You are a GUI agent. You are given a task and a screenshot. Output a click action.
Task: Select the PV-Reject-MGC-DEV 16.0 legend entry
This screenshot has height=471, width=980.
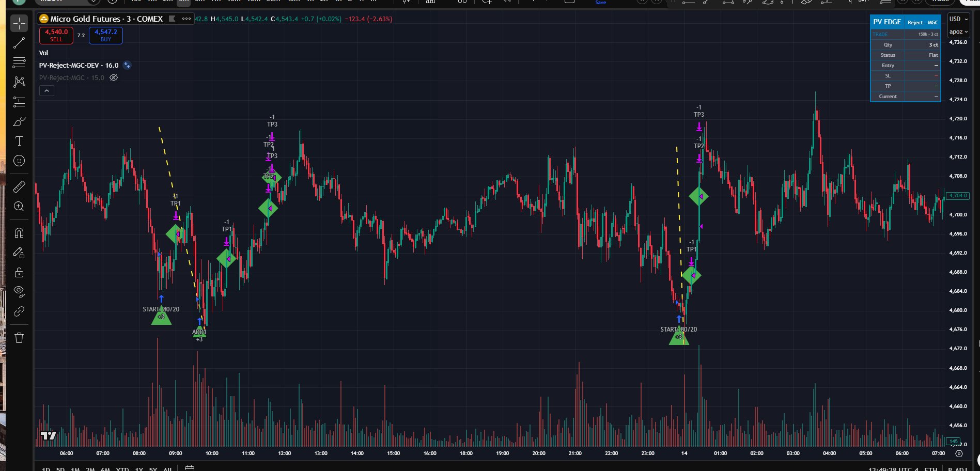[x=79, y=66]
